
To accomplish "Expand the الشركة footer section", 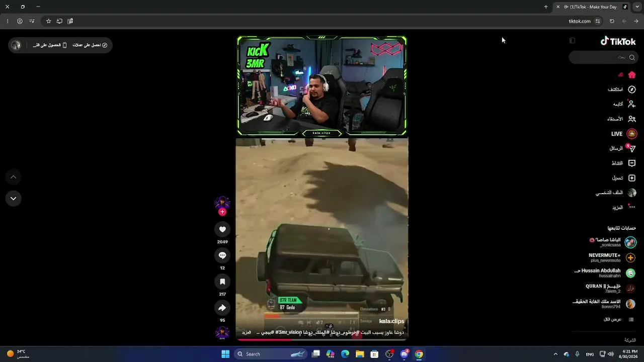I will pos(630,340).
